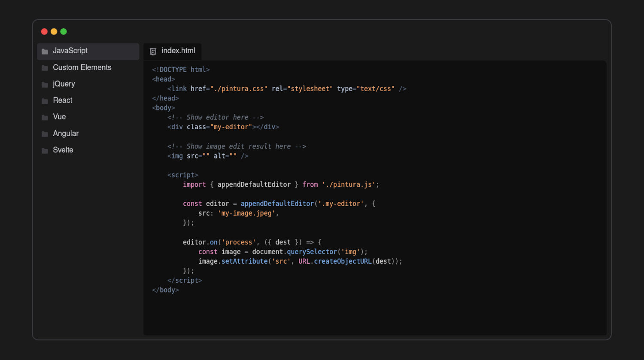Place the cursor on the 'my-image.jpeg' string in the code
Viewport: 644px width, 360px height.
(x=246, y=213)
